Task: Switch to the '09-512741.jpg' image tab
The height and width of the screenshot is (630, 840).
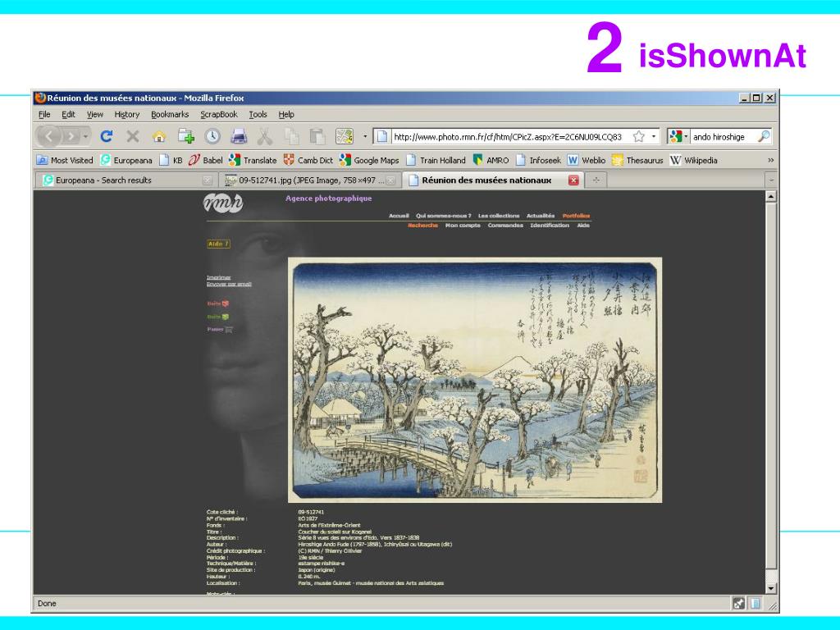Action: [x=309, y=180]
